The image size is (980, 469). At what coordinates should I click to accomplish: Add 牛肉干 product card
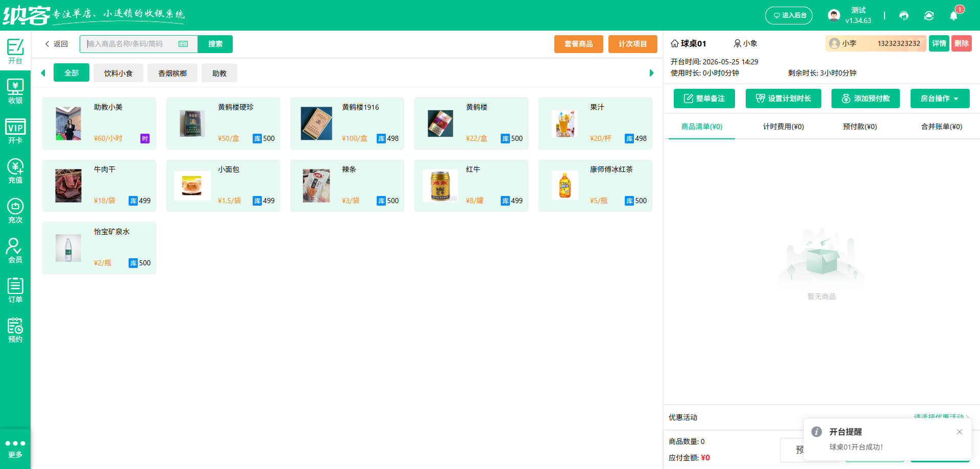tap(99, 186)
